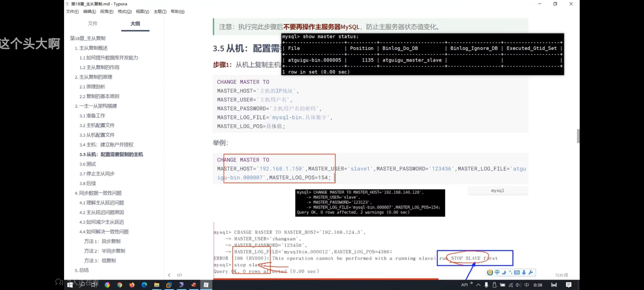Open the 帮助 menu
Viewport: 644px width, 290px height.
click(x=177, y=12)
